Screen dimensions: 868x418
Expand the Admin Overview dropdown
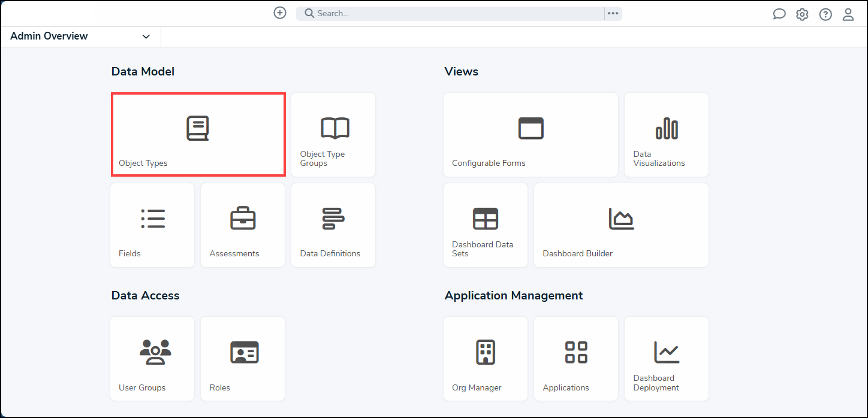pos(146,37)
